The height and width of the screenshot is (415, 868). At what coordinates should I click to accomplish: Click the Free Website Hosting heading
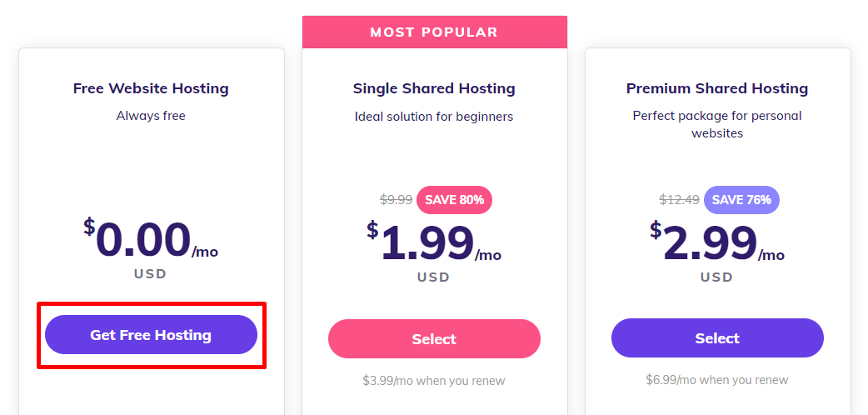(151, 88)
